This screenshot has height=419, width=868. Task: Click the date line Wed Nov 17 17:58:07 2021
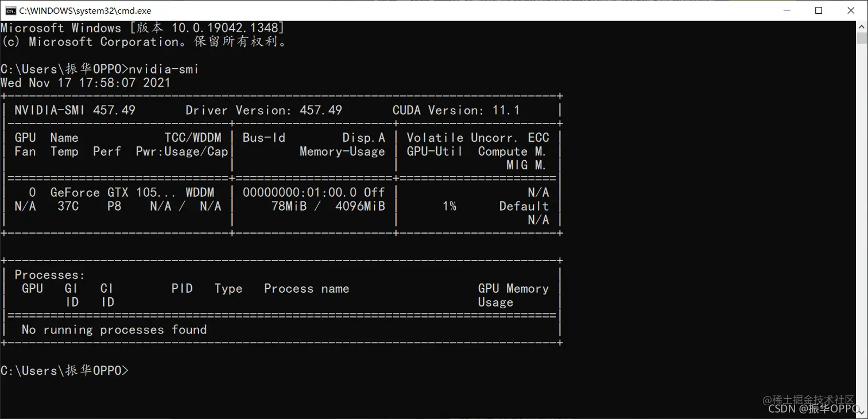pyautogui.click(x=86, y=83)
